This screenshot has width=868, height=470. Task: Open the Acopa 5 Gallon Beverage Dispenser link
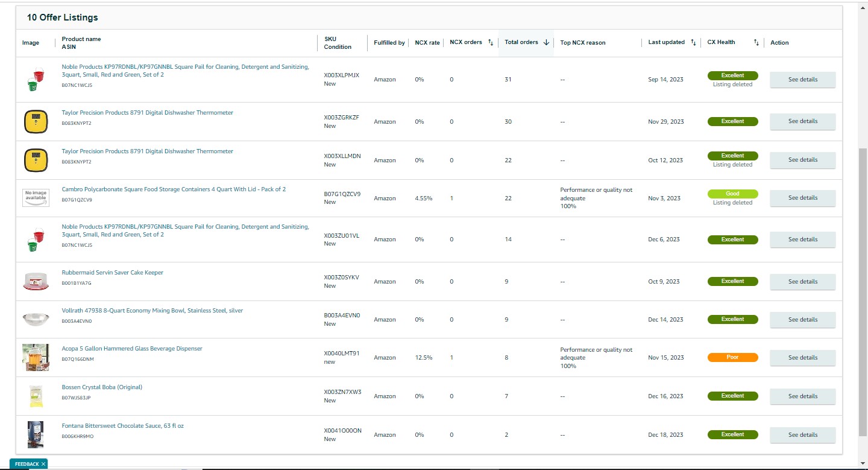click(x=132, y=349)
